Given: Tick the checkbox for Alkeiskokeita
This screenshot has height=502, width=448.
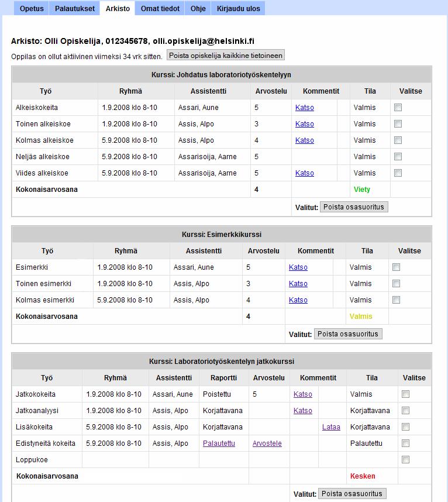Looking at the screenshot, I should pyautogui.click(x=398, y=108).
